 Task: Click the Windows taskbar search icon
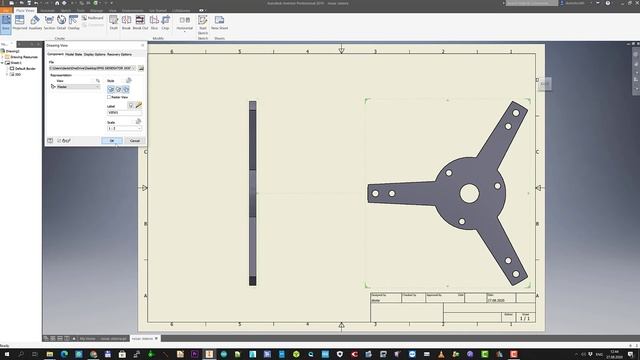tap(21, 354)
